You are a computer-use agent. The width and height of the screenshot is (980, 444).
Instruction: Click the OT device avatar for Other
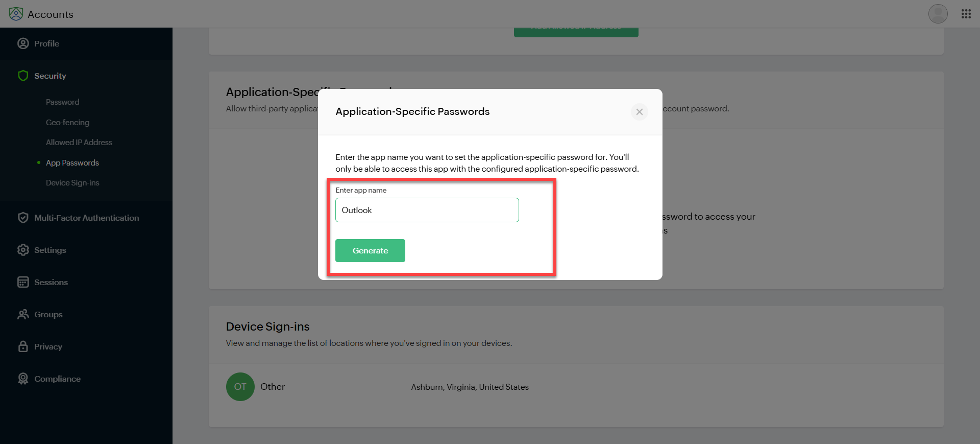pyautogui.click(x=240, y=387)
